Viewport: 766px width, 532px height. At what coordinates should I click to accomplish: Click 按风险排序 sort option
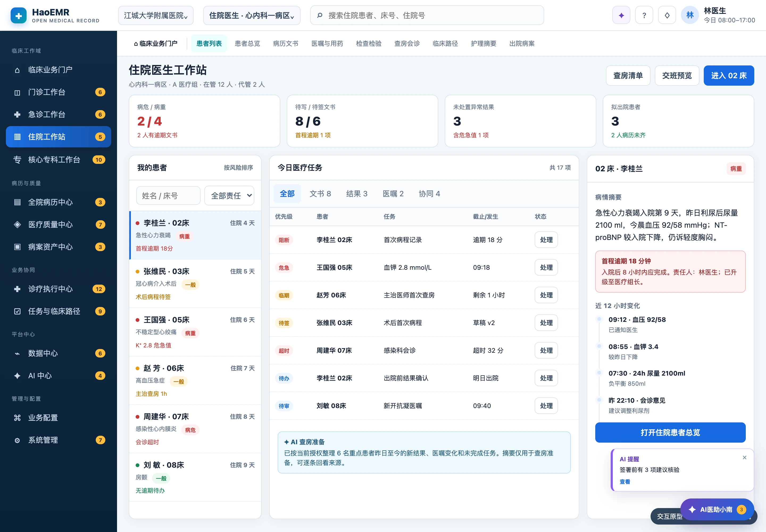tap(238, 168)
